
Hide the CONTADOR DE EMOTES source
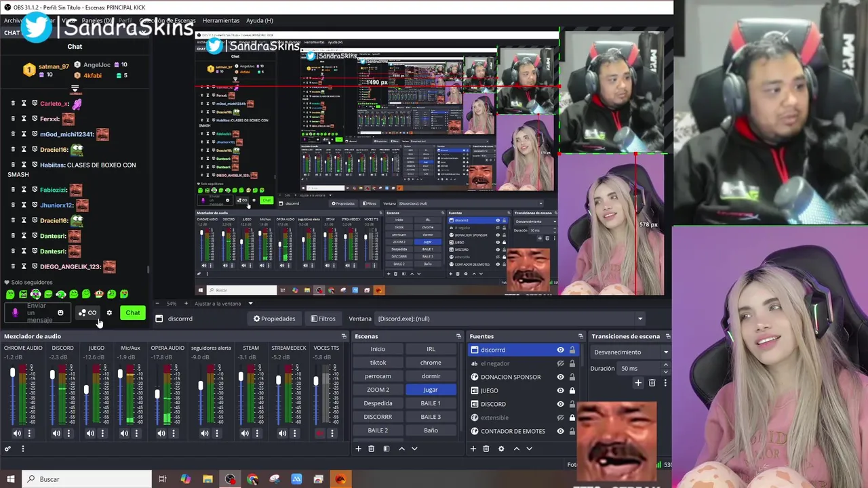click(560, 431)
